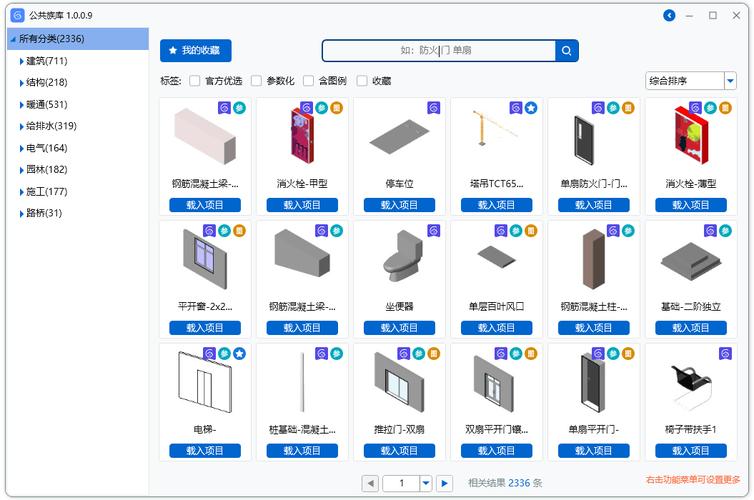Image resolution: width=754 pixels, height=500 pixels.
Task: Select the 路桥(31) category
Action: (x=44, y=213)
